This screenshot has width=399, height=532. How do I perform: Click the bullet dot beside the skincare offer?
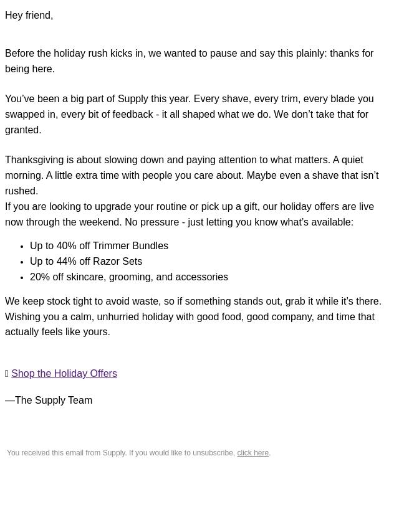point(22,278)
